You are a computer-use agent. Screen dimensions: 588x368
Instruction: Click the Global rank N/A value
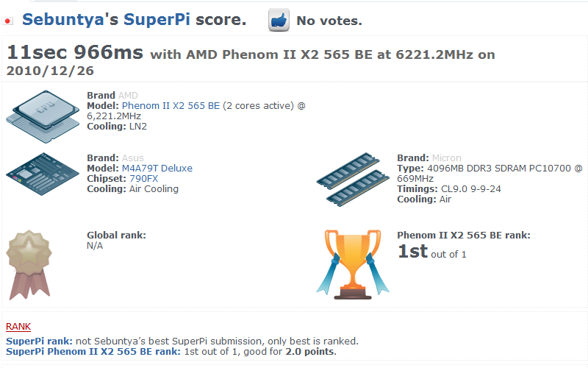point(95,246)
